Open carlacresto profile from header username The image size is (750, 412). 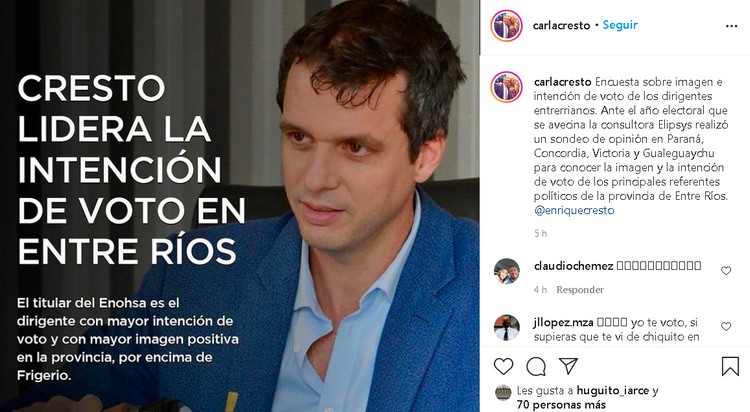click(x=562, y=25)
